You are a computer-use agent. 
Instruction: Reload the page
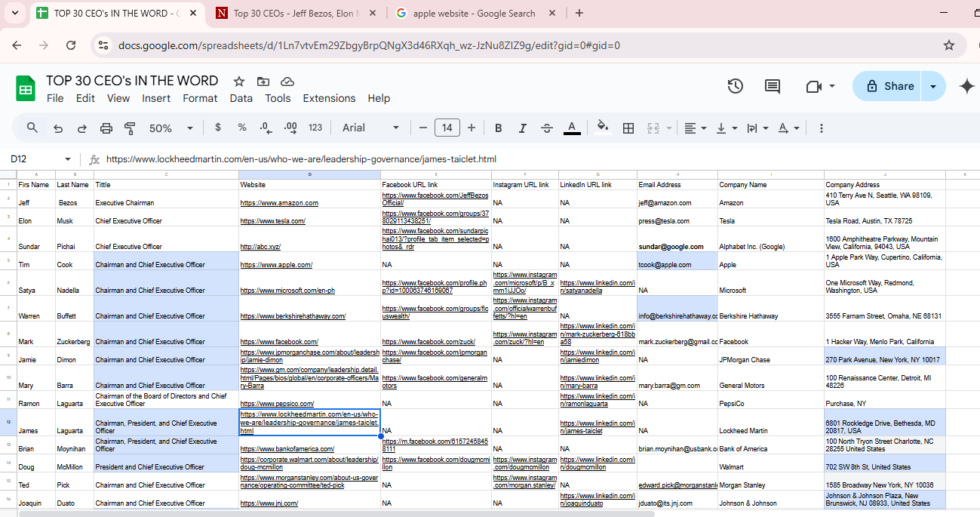tap(71, 45)
